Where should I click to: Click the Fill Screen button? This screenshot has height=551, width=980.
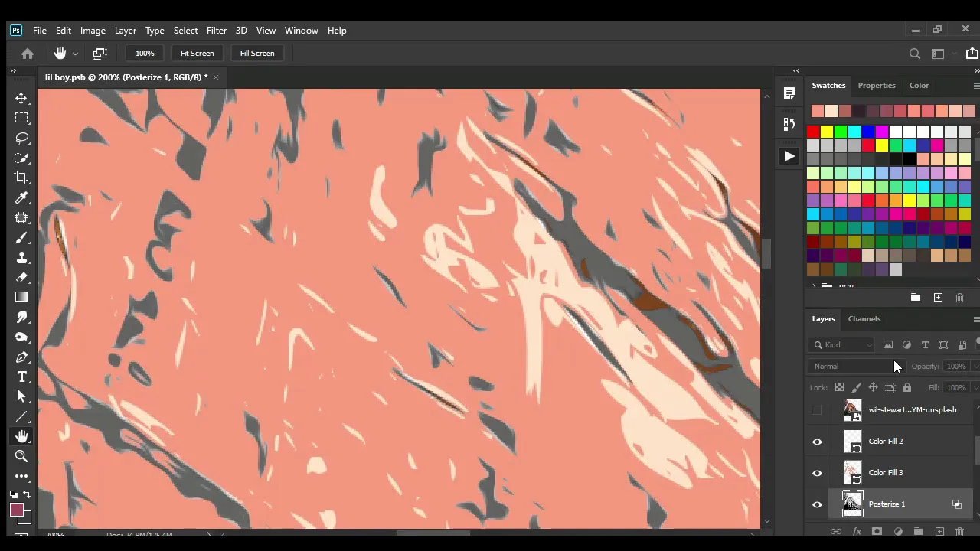click(257, 54)
